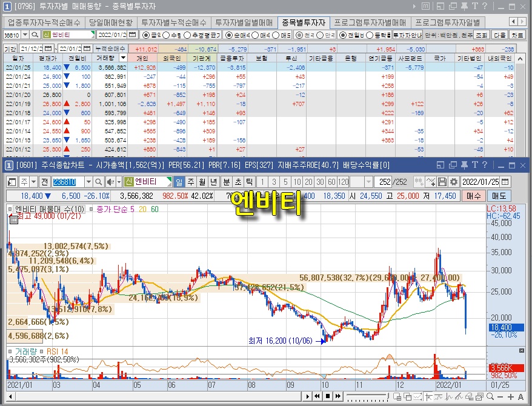Viewport: 532px width, 406px height.
Task: Switch to the 투자자별일별매매 tab
Action: (x=244, y=23)
